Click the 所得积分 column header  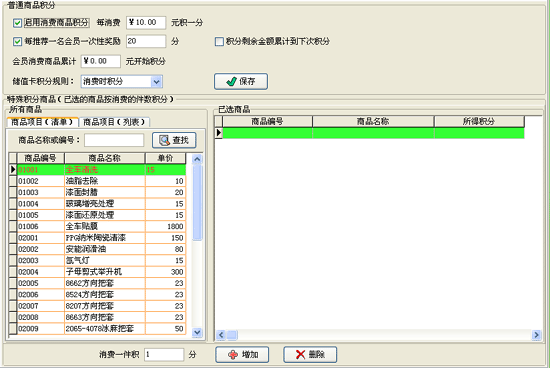[479, 121]
